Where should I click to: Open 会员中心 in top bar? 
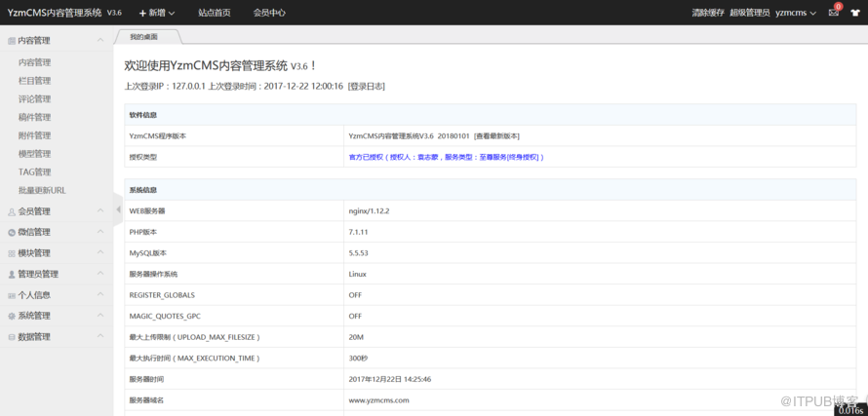269,13
